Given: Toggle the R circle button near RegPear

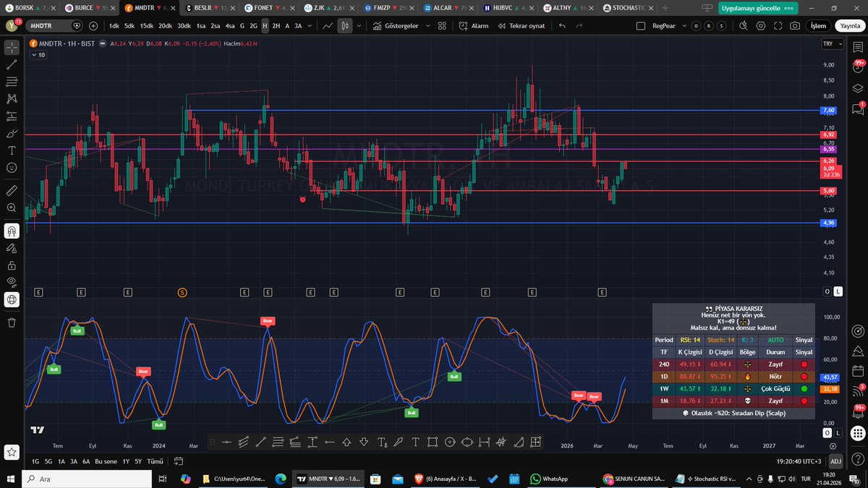Looking at the screenshot, I should (x=708, y=25).
